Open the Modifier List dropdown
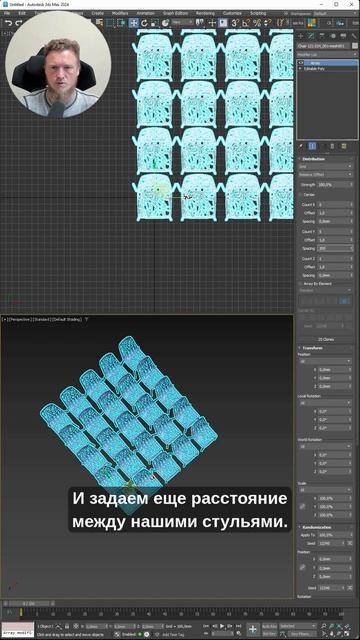This screenshot has width=360, height=640. point(327,54)
